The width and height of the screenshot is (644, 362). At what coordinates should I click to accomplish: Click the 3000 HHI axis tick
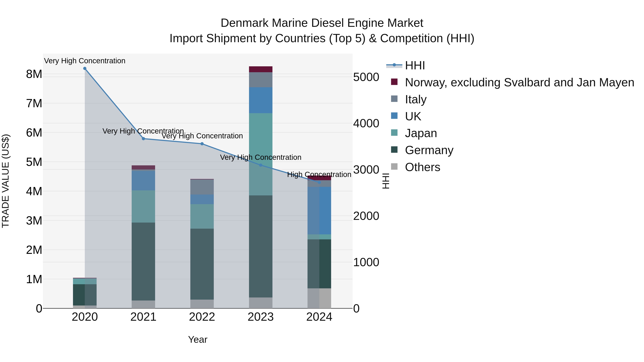pos(366,170)
